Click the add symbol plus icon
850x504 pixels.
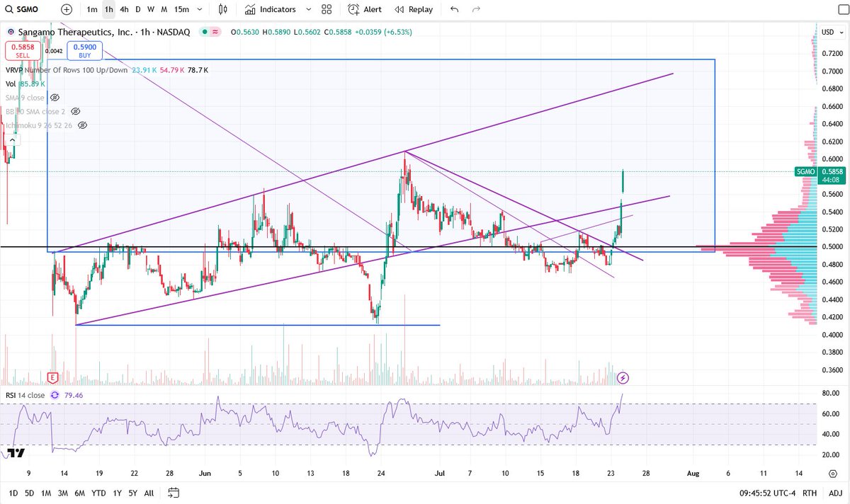67,9
